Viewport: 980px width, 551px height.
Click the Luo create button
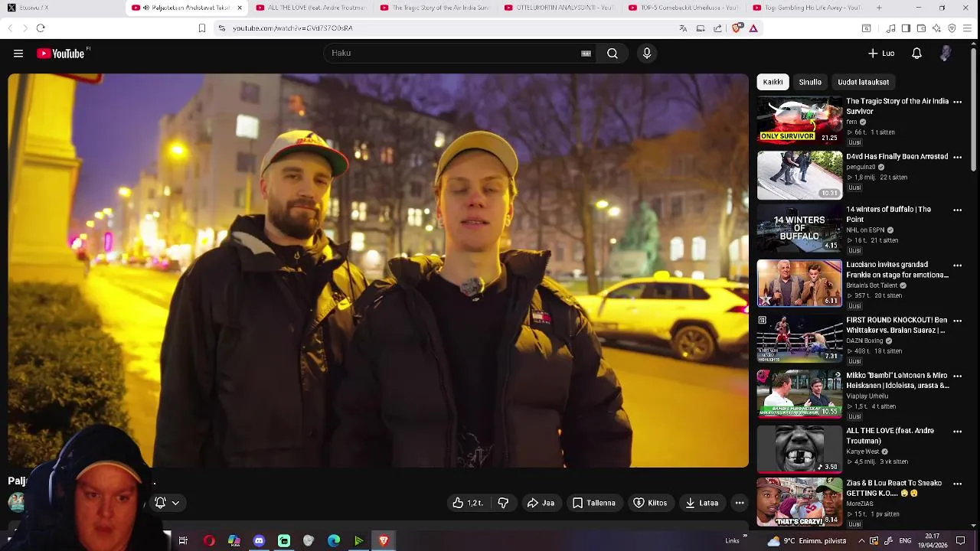pos(881,54)
